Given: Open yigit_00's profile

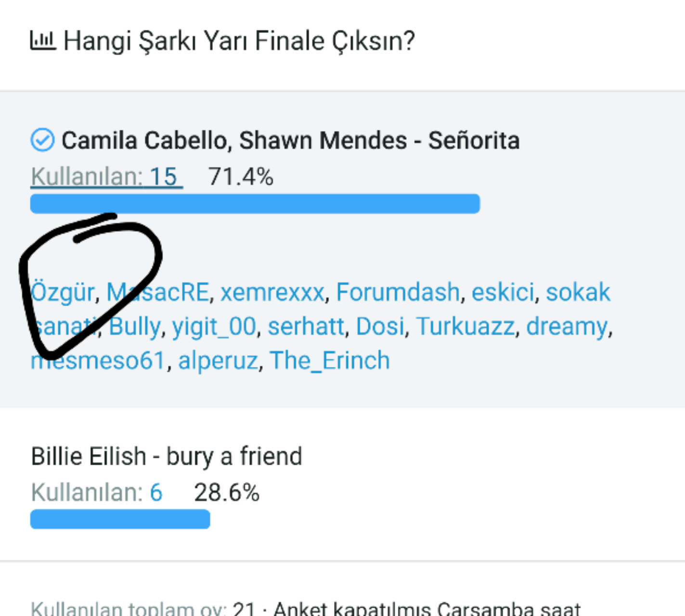Looking at the screenshot, I should point(214,327).
